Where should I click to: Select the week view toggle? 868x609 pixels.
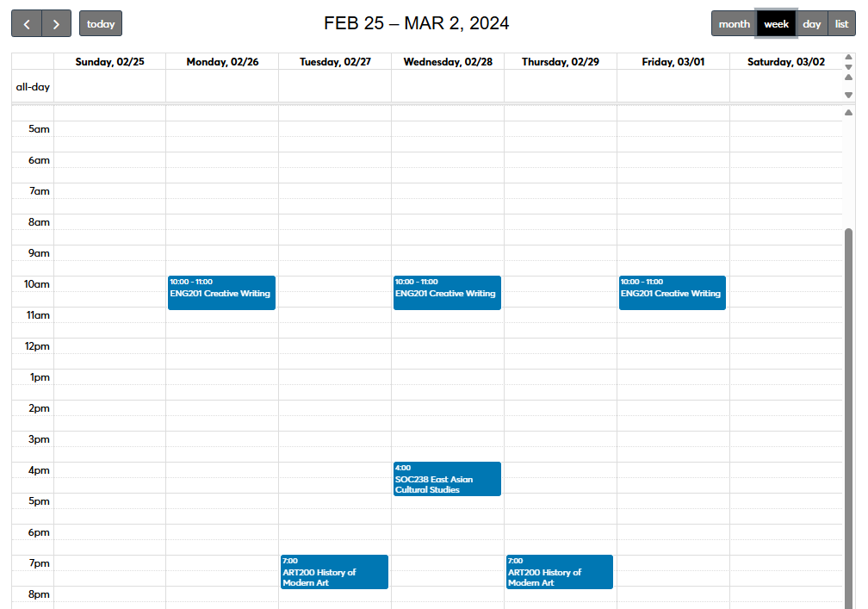[775, 23]
